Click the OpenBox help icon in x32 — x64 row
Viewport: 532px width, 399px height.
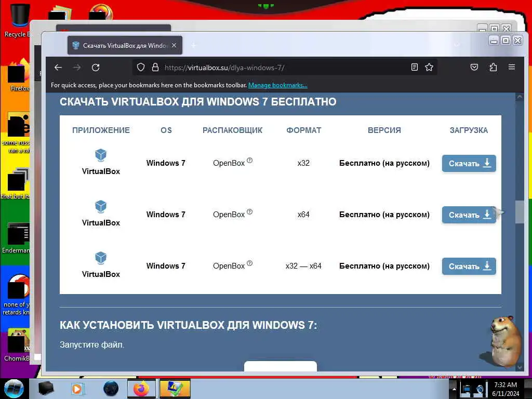pos(250,263)
